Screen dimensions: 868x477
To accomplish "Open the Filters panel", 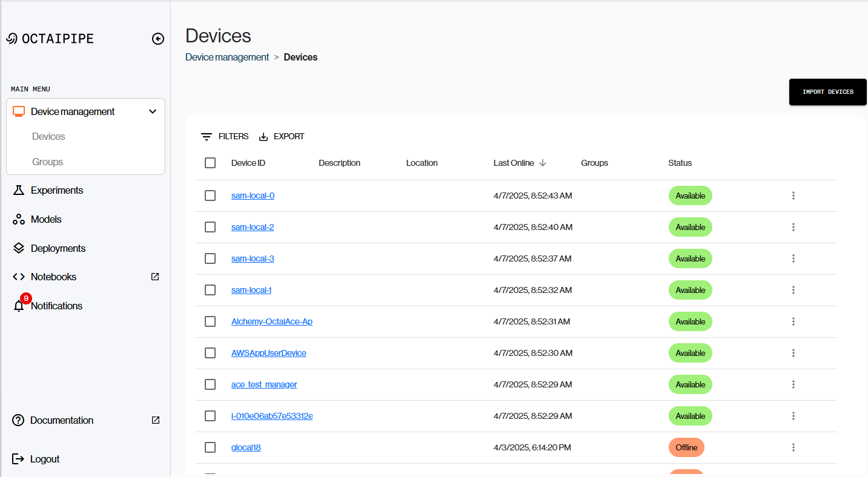I will tap(225, 136).
